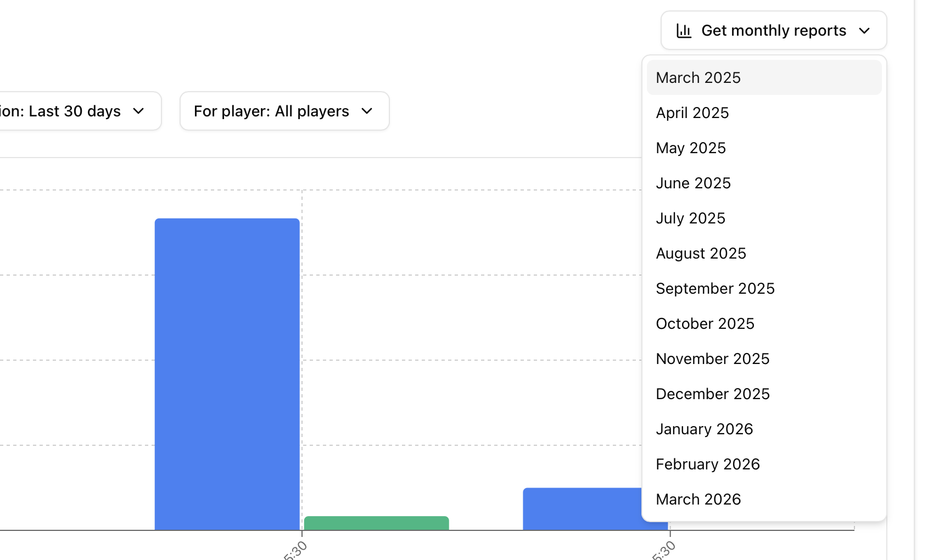939x560 pixels.
Task: Open the Last 30 days duration dropdown
Action: (x=77, y=111)
